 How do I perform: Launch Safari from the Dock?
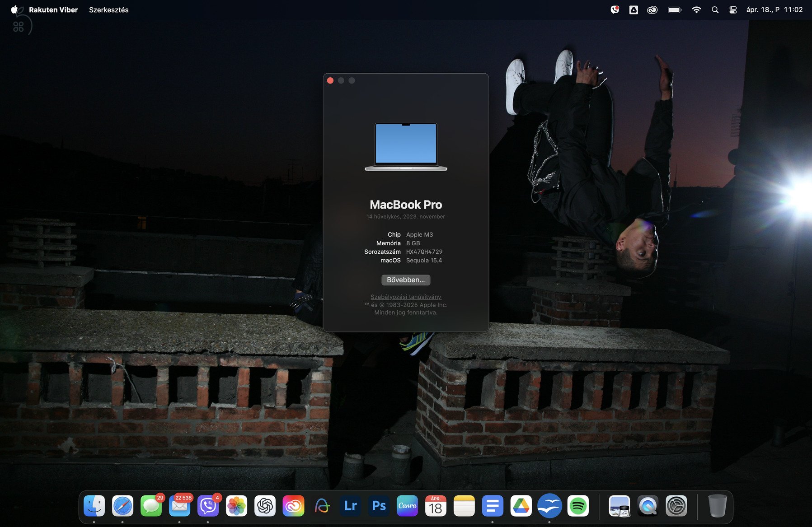tap(123, 506)
